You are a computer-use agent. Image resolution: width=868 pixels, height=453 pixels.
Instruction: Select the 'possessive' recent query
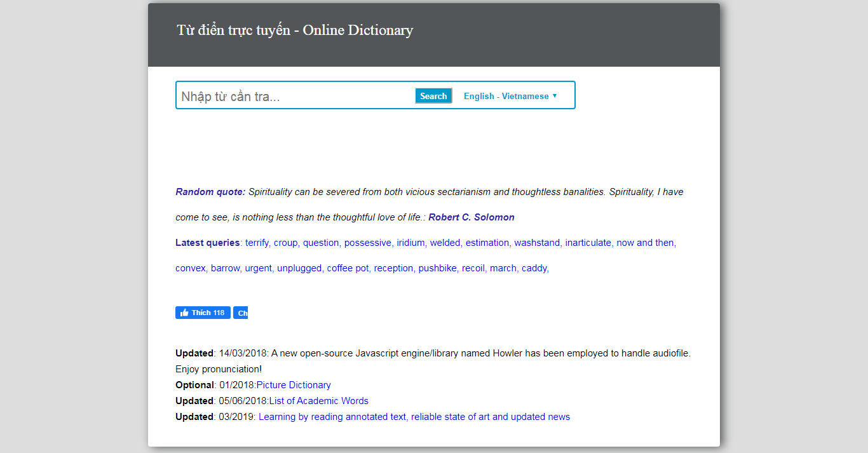point(367,243)
